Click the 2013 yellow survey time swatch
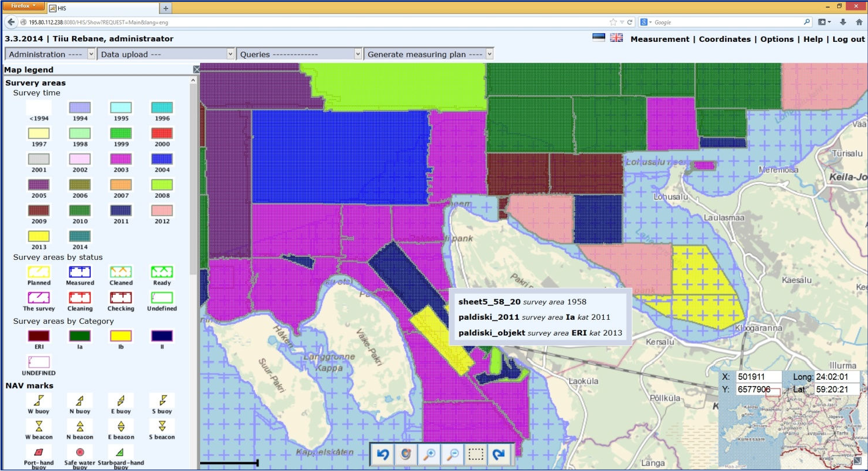The width and height of the screenshot is (868, 471). click(39, 236)
